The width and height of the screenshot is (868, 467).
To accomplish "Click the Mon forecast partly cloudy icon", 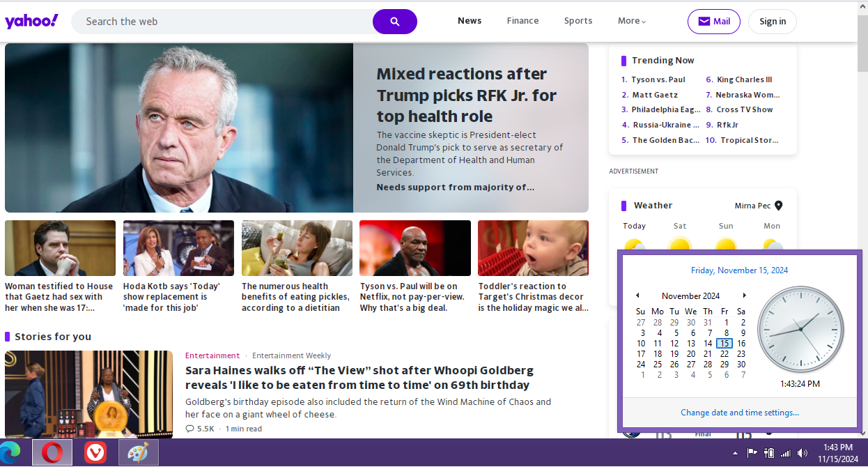I will click(772, 244).
